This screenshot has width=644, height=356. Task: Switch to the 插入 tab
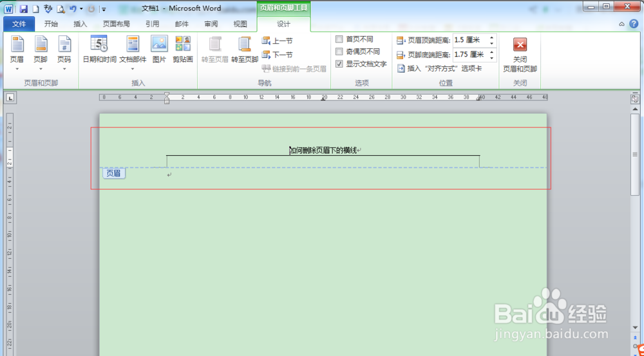point(80,24)
